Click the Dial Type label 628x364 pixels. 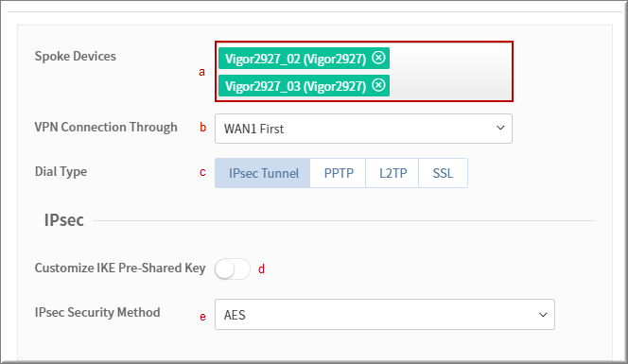point(61,172)
